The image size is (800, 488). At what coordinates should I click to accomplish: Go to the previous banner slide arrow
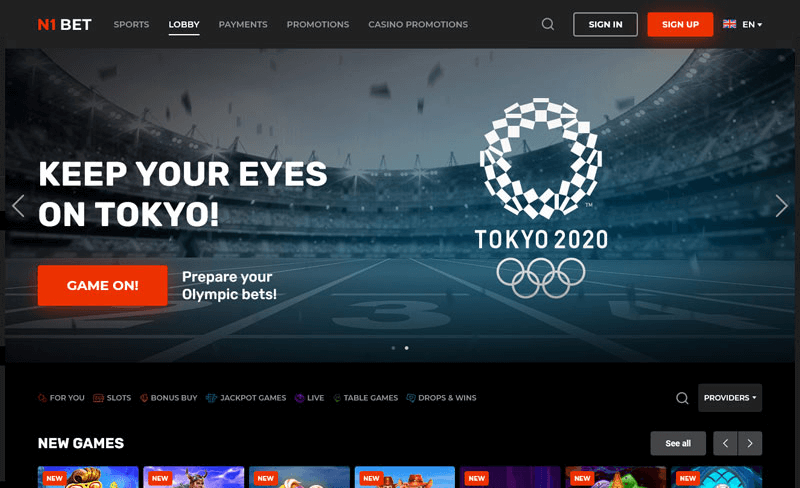(18, 206)
